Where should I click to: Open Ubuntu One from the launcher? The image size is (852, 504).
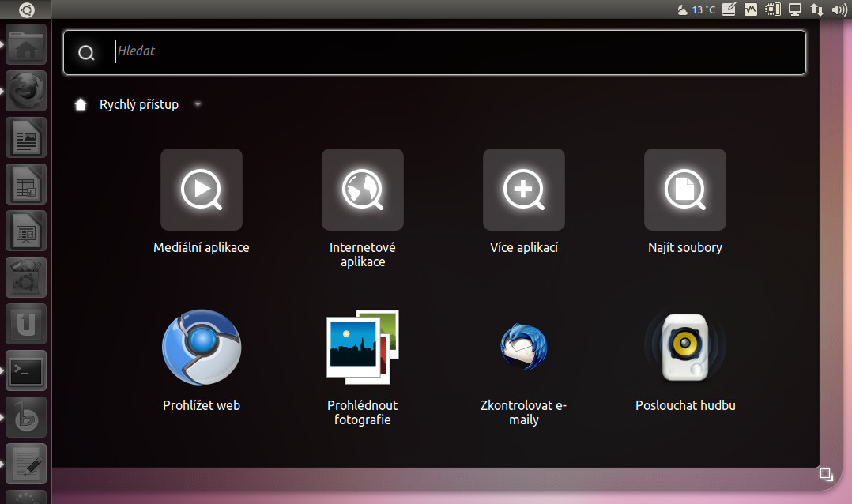pos(26,324)
